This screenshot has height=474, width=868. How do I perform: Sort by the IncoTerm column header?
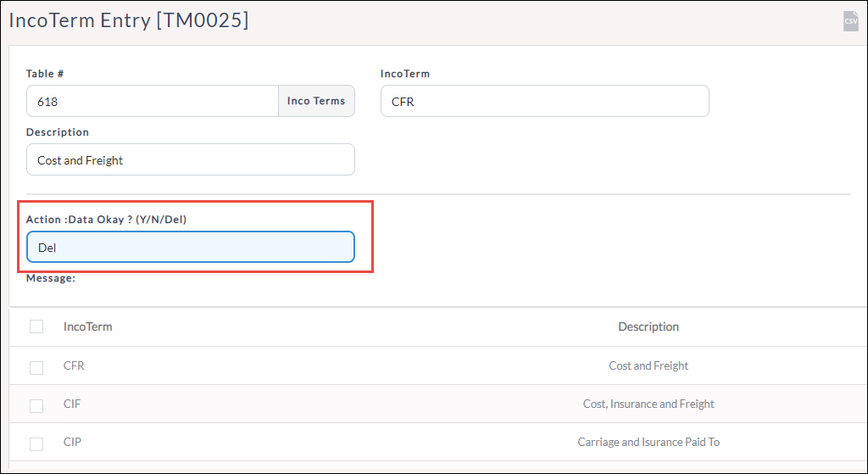pos(87,326)
